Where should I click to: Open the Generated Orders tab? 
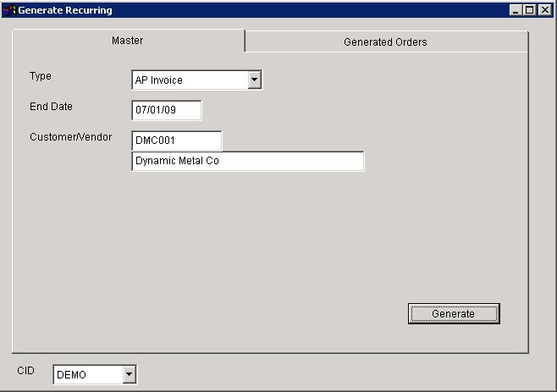point(385,41)
